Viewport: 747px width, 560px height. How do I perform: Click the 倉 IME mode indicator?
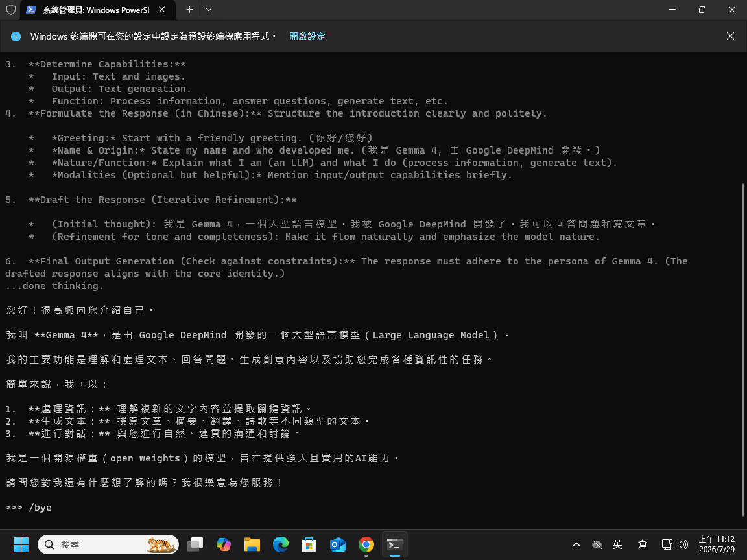pyautogui.click(x=642, y=544)
